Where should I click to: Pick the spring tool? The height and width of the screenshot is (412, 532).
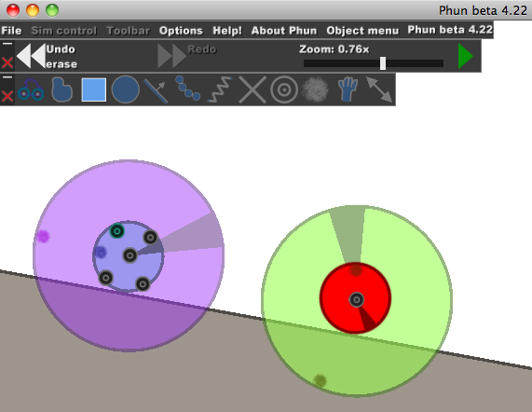220,89
